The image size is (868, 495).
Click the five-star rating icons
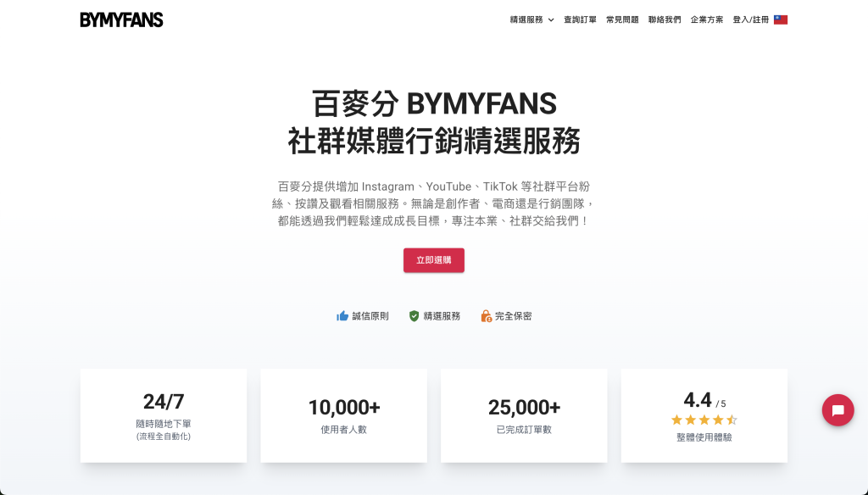(704, 420)
